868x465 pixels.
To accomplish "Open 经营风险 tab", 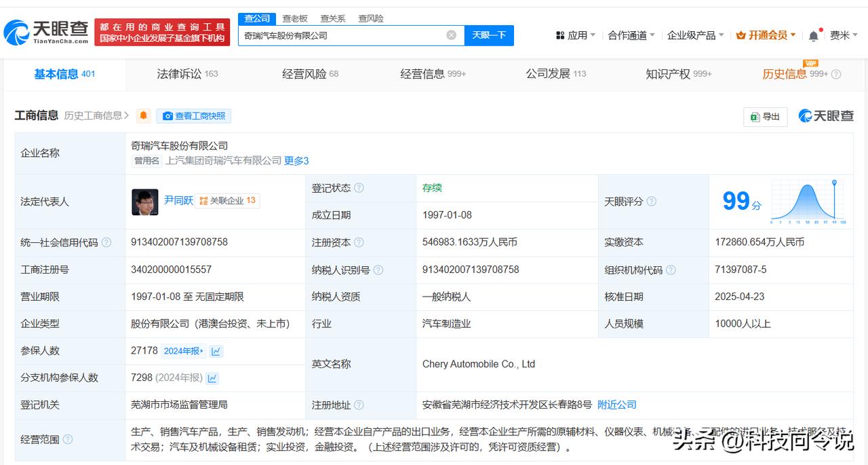I will 310,74.
